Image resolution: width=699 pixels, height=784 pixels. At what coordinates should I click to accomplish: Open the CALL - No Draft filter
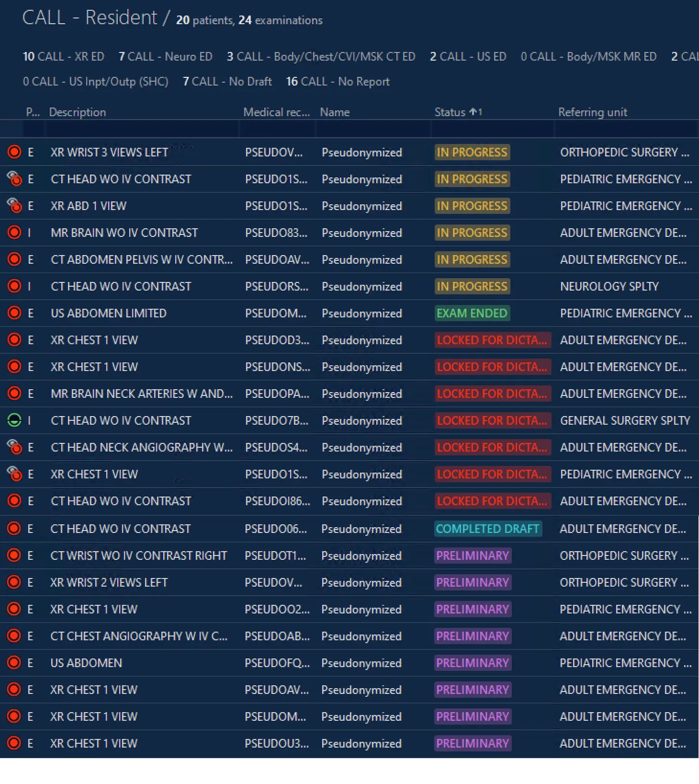click(227, 82)
